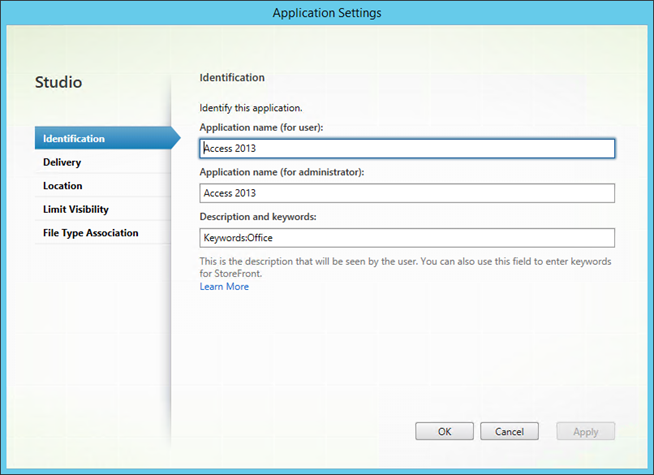Click the 'Application name (for administrator):' label
Screen dimensions: 654x475
(282, 172)
